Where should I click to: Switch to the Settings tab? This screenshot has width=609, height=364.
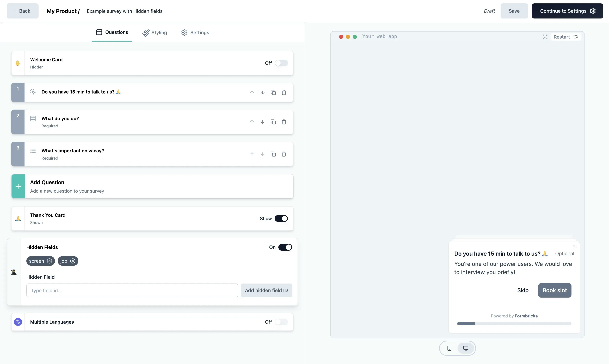coord(195,33)
